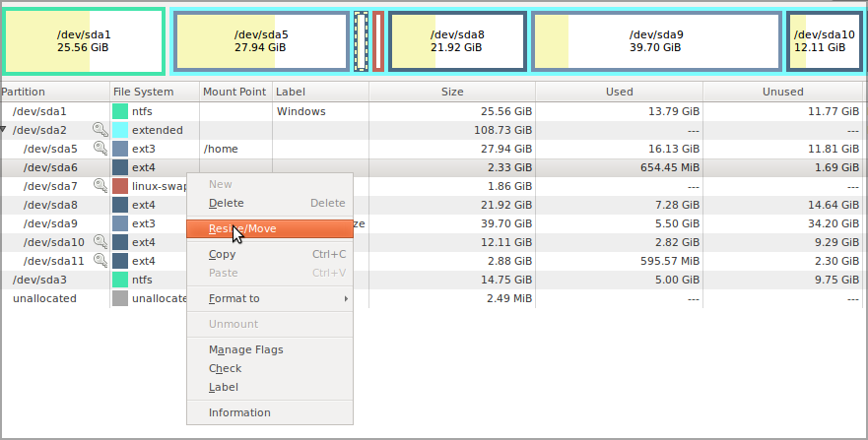This screenshot has height=440, width=868.
Task: Select the /dev/sda9 block in the disk map
Action: 656,41
